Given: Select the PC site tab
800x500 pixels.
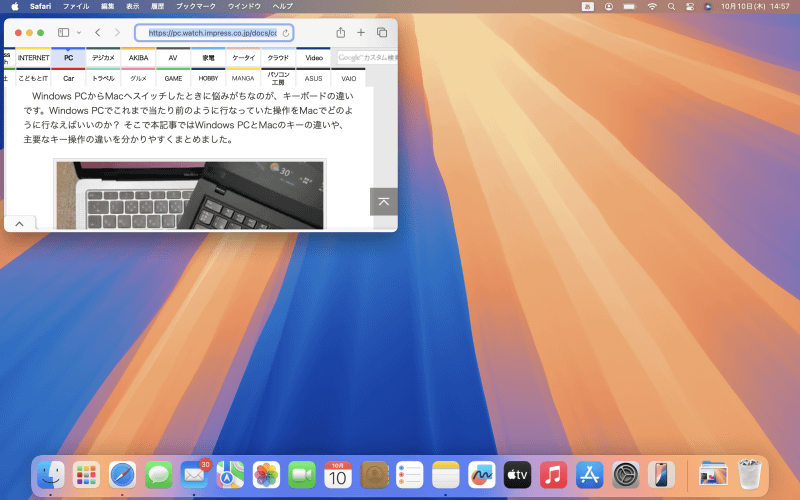Looking at the screenshot, I should pos(68,58).
